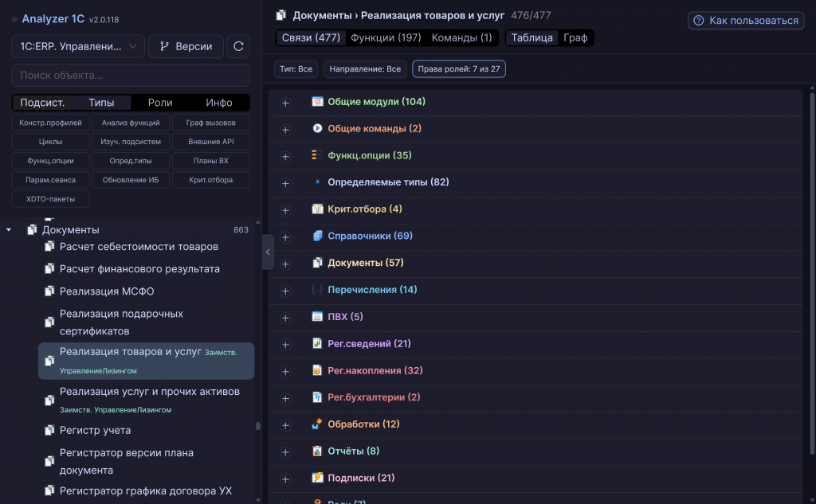Open the Как пользоваться help button
Viewport: 816px width, 504px height.
pyautogui.click(x=746, y=20)
